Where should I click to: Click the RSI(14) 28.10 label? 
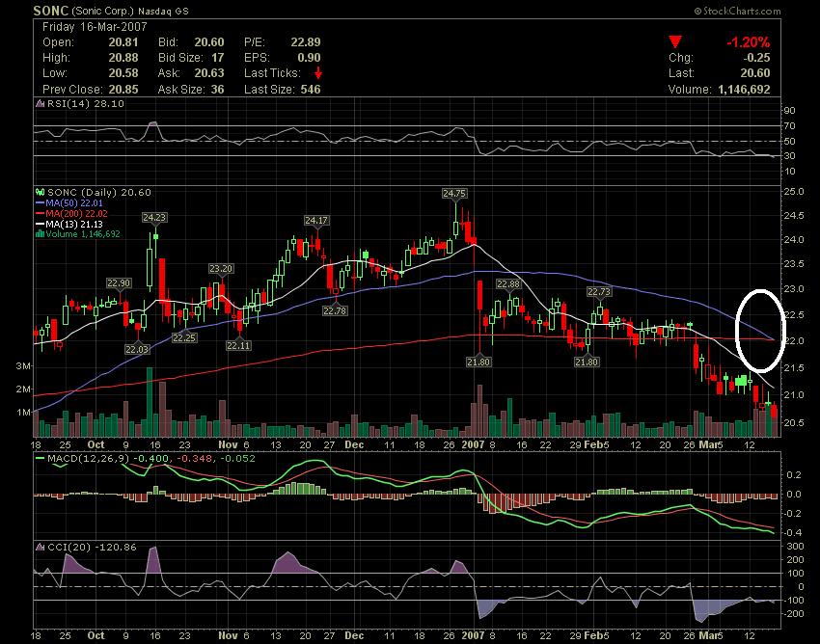(86, 103)
